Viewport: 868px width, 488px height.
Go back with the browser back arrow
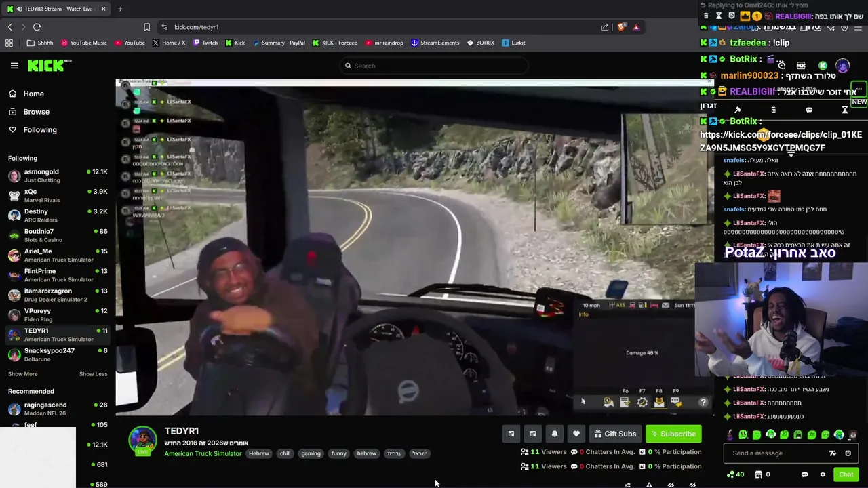tap(9, 27)
